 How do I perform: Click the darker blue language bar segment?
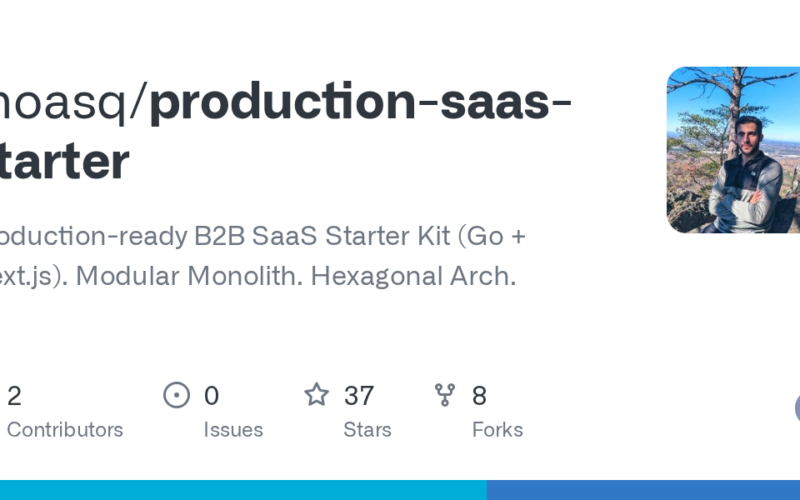643,490
